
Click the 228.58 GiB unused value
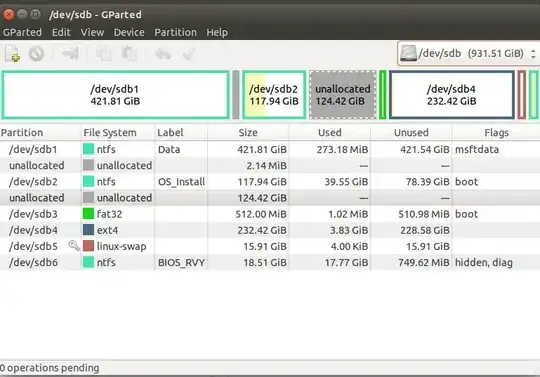tap(425, 230)
